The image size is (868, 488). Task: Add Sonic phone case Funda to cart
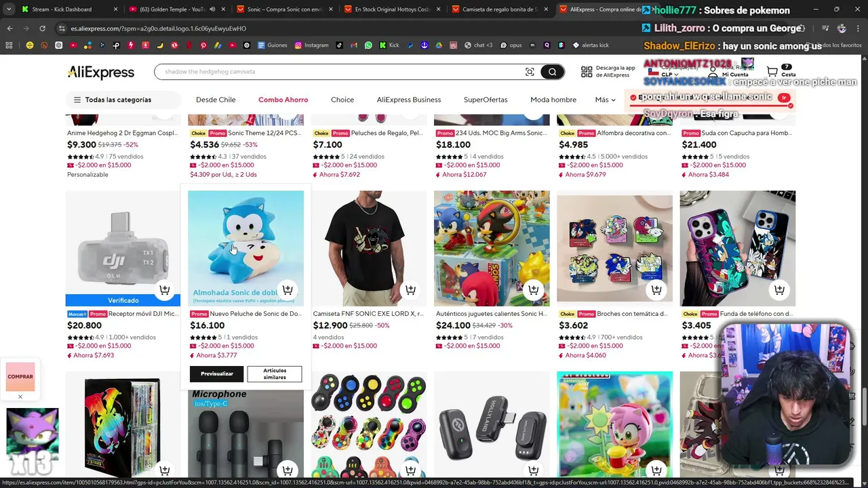tap(779, 290)
